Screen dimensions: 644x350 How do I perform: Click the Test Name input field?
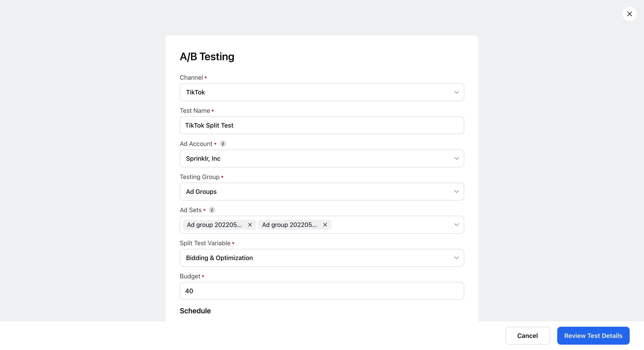click(322, 125)
